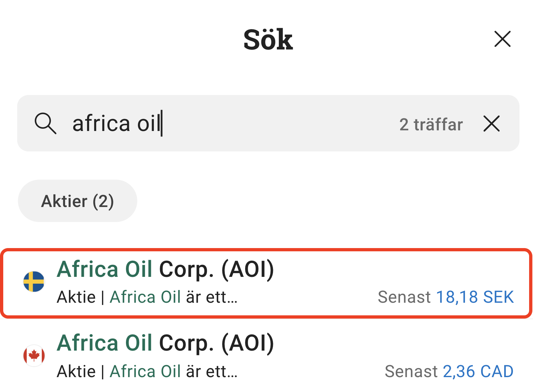
Task: Click the "Senast" label before 18,18 SEK
Action: (x=404, y=297)
